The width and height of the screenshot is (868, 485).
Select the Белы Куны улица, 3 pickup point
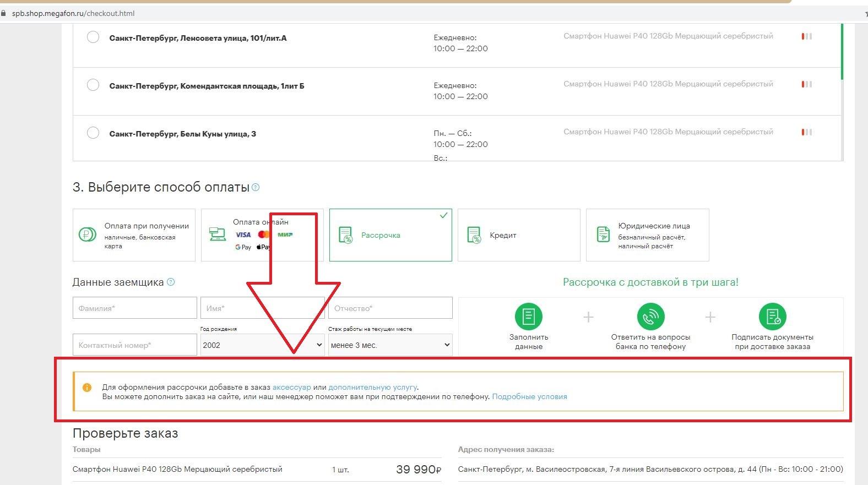coord(93,133)
